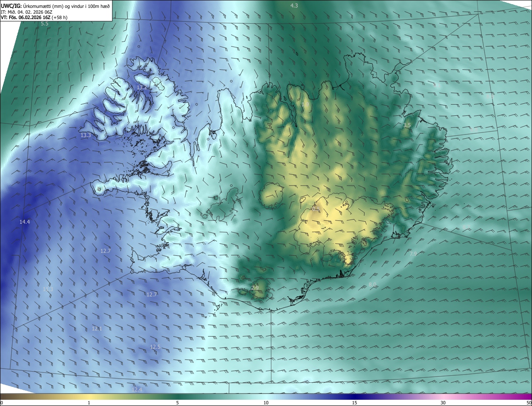This screenshot has width=532, height=406.
Task: Click the 13.2 value over the Westfjords
Action: point(142,88)
